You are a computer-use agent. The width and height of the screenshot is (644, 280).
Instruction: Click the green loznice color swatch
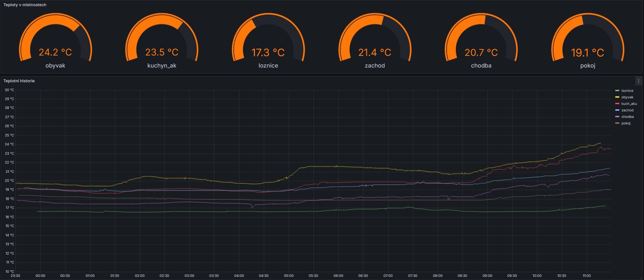pos(617,91)
